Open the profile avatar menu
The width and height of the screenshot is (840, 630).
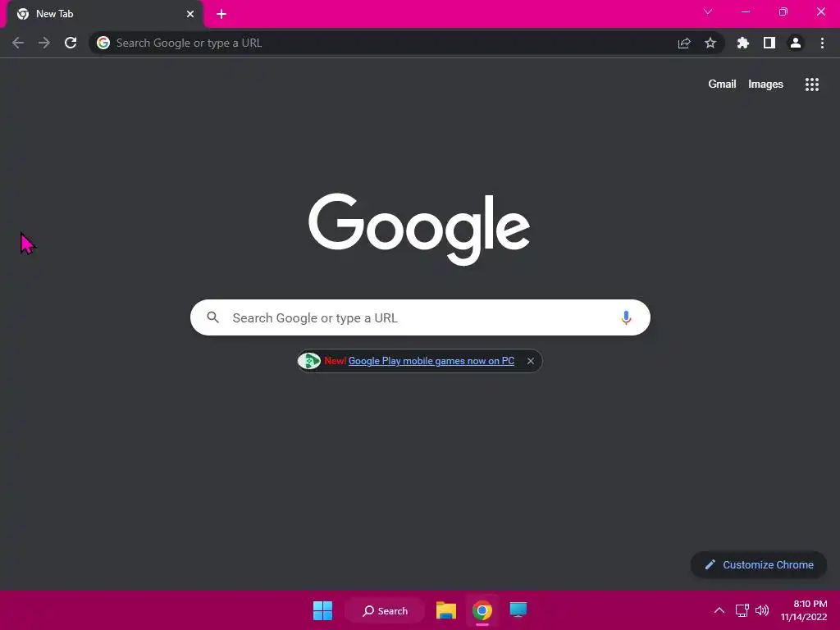pyautogui.click(x=796, y=43)
